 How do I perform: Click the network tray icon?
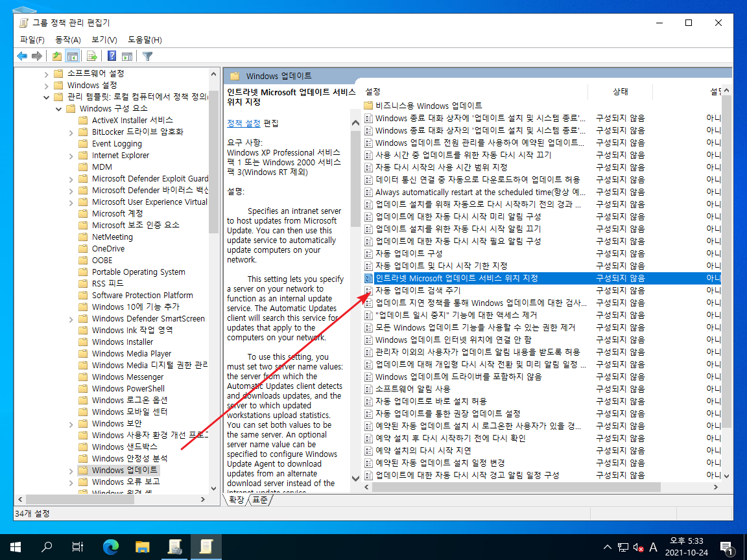622,548
